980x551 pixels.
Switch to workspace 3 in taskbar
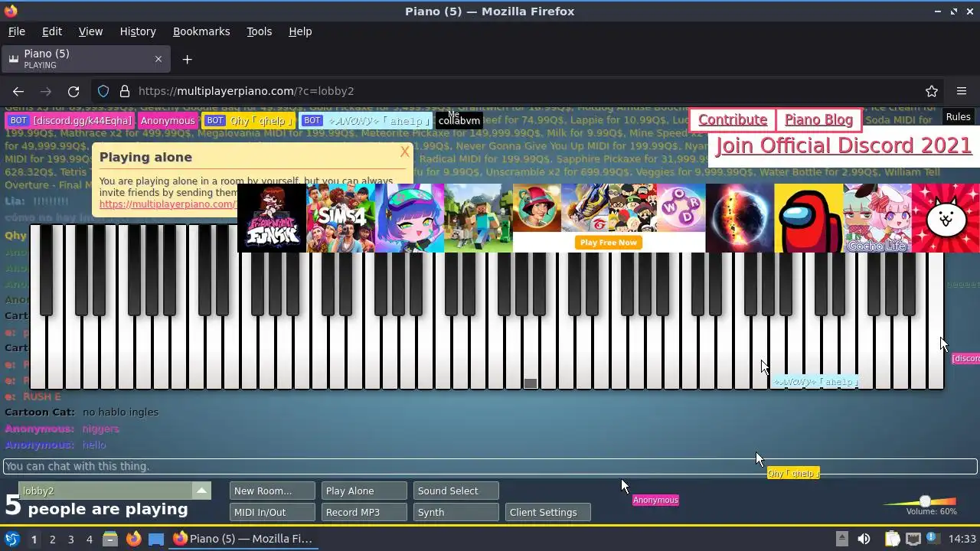tap(70, 539)
